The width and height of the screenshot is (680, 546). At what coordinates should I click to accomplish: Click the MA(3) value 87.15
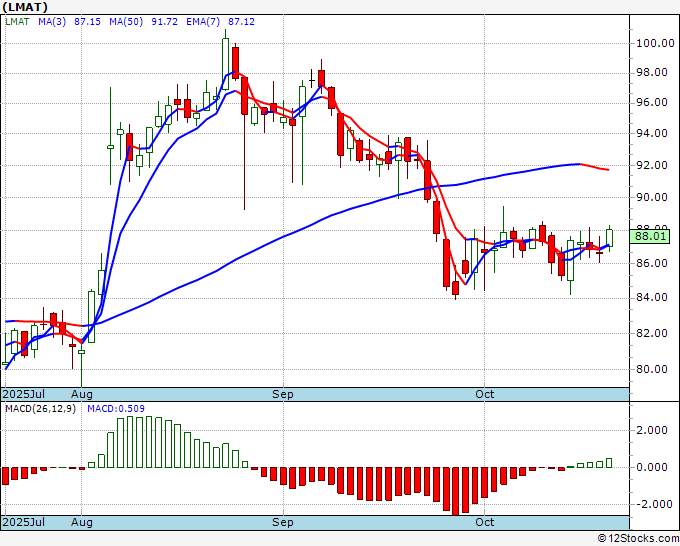[87, 22]
